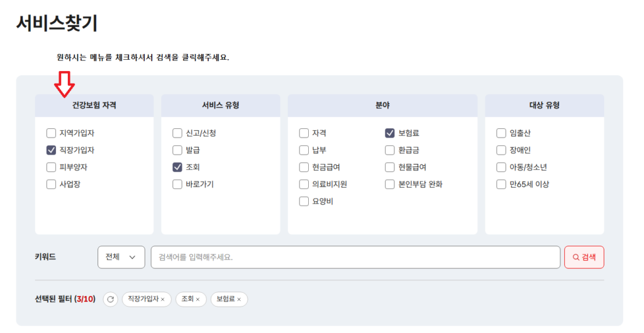The image size is (644, 333).
Task: Select the 임출산 target type
Action: point(501,133)
